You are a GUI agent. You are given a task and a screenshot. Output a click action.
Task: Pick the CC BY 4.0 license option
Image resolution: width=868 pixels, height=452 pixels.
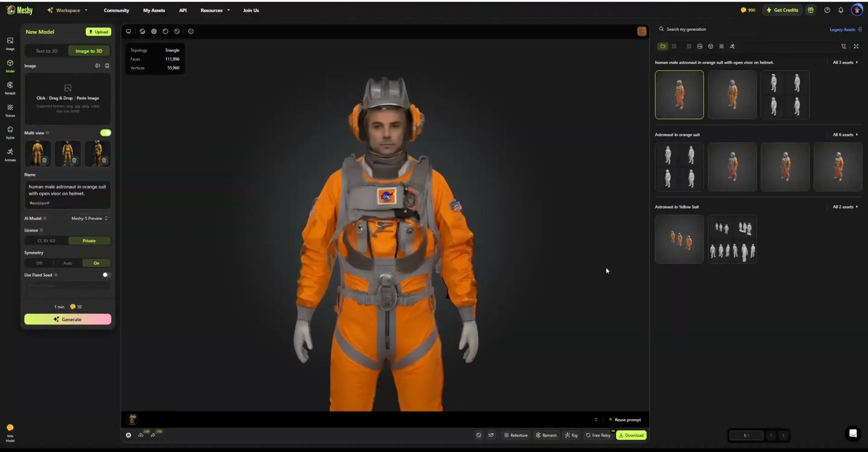pyautogui.click(x=46, y=240)
